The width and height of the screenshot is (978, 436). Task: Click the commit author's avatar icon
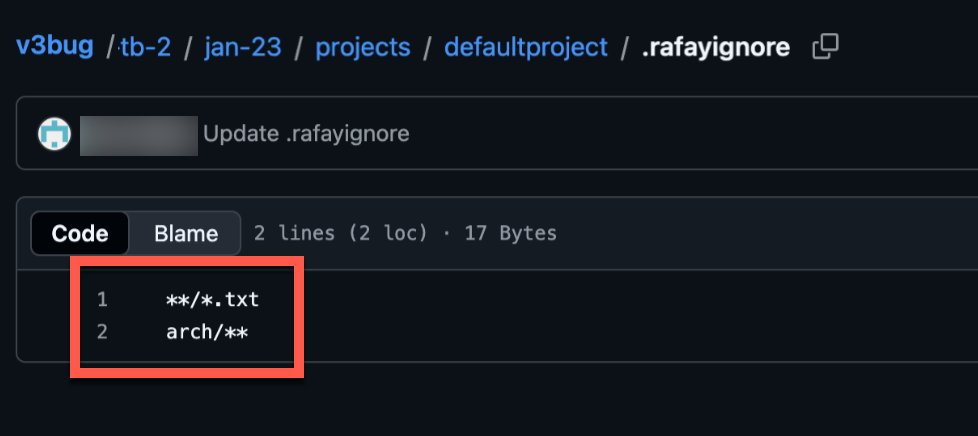(x=55, y=134)
